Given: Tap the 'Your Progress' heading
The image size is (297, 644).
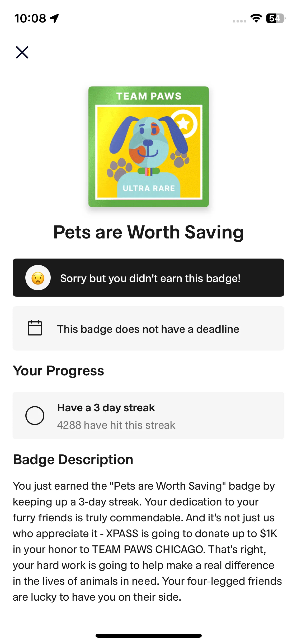Looking at the screenshot, I should (x=58, y=371).
